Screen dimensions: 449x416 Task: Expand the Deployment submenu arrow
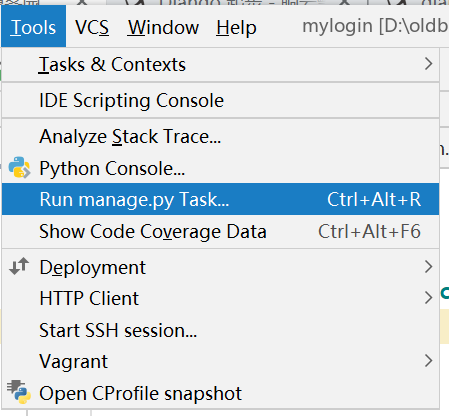[x=429, y=267]
